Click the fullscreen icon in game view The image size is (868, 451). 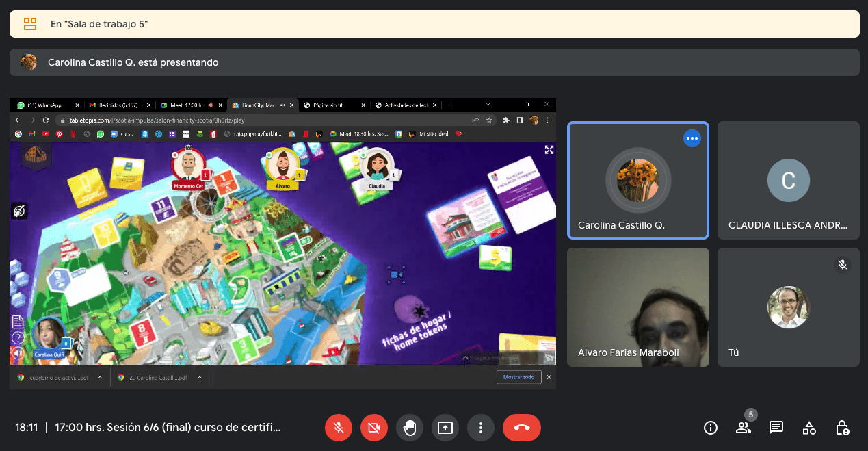549,150
